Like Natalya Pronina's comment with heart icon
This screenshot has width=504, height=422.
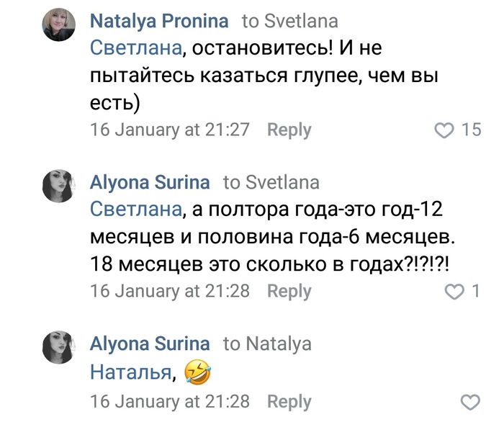tap(446, 130)
